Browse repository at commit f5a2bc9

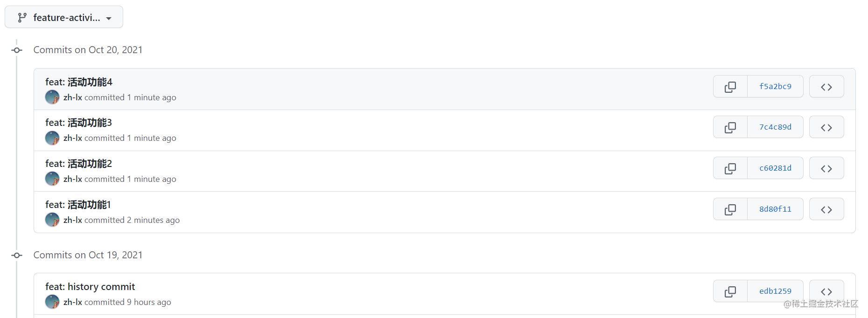826,87
